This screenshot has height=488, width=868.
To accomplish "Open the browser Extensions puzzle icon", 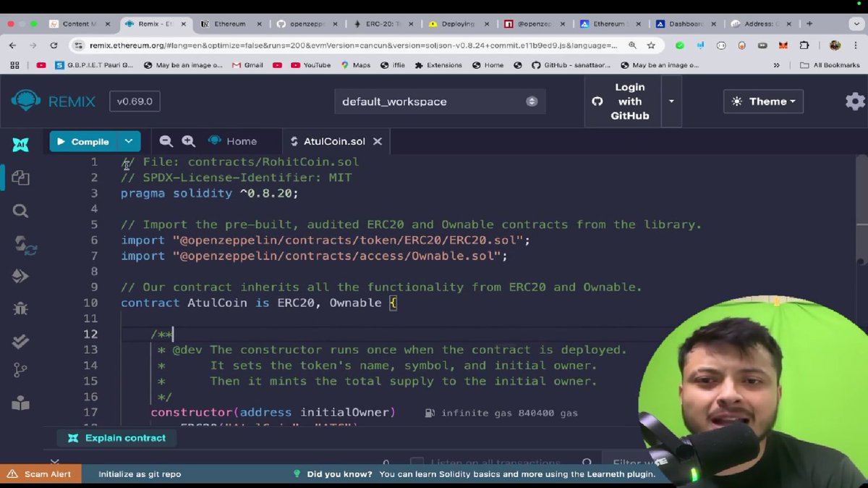I will 804,45.
